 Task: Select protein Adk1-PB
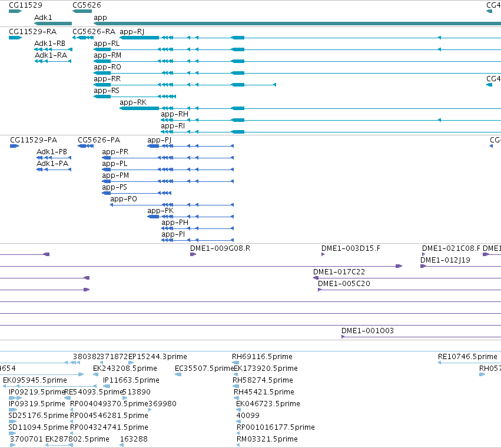54,158
